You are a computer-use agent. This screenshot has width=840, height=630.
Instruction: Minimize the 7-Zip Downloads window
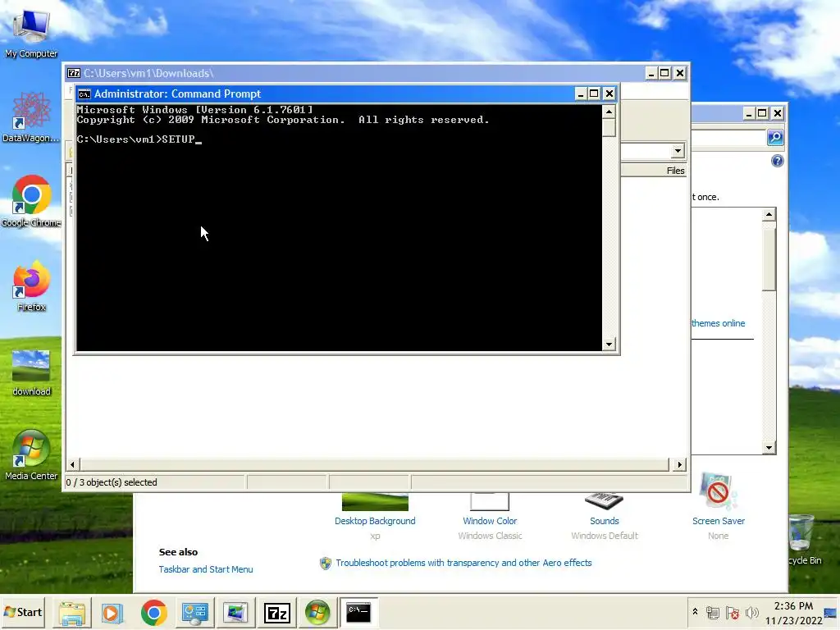pyautogui.click(x=651, y=73)
